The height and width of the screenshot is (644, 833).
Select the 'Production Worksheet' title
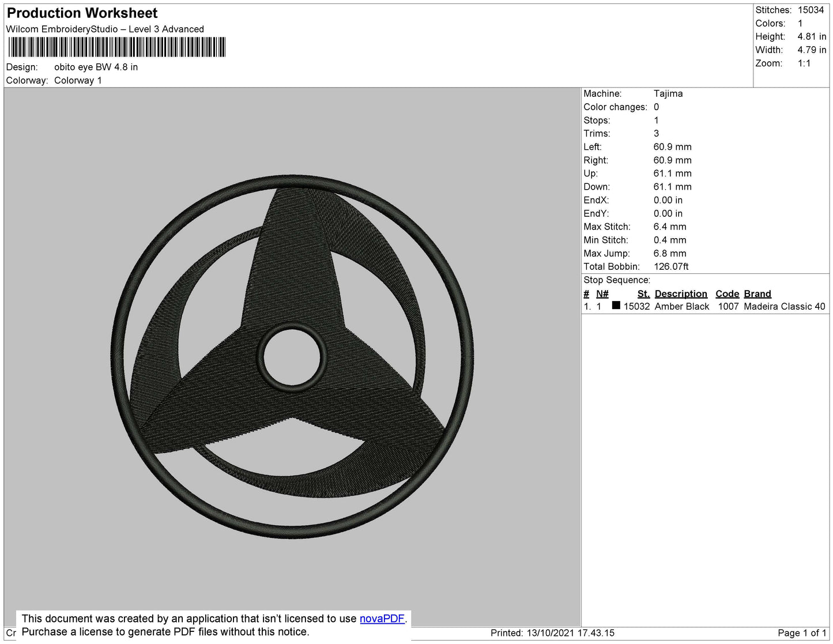82,13
